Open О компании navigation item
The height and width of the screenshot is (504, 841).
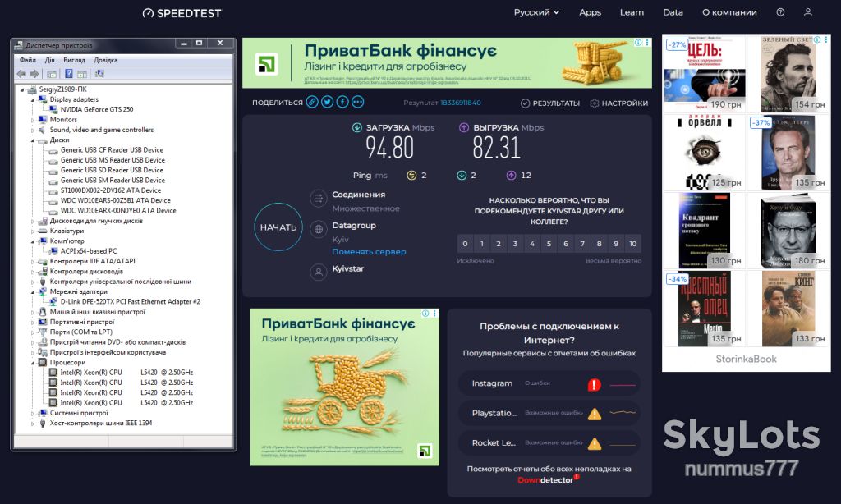tap(729, 12)
